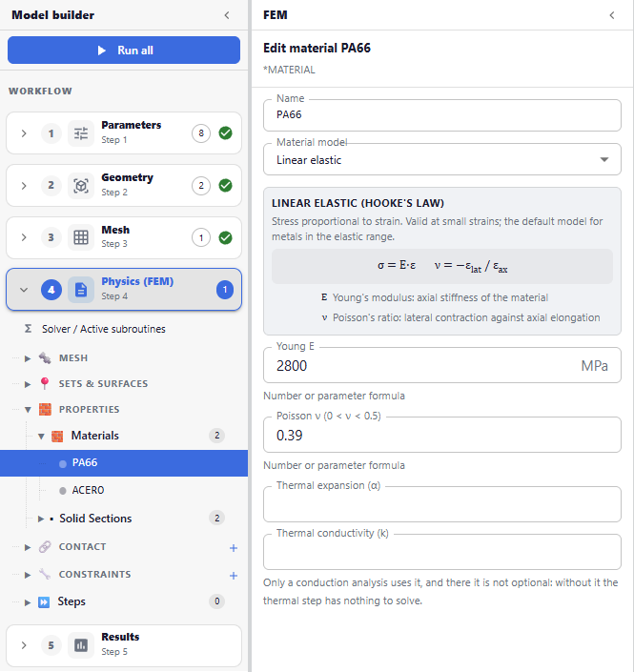This screenshot has width=634, height=672.
Task: Collapse the PROPERTIES tree node
Action: tap(28, 410)
